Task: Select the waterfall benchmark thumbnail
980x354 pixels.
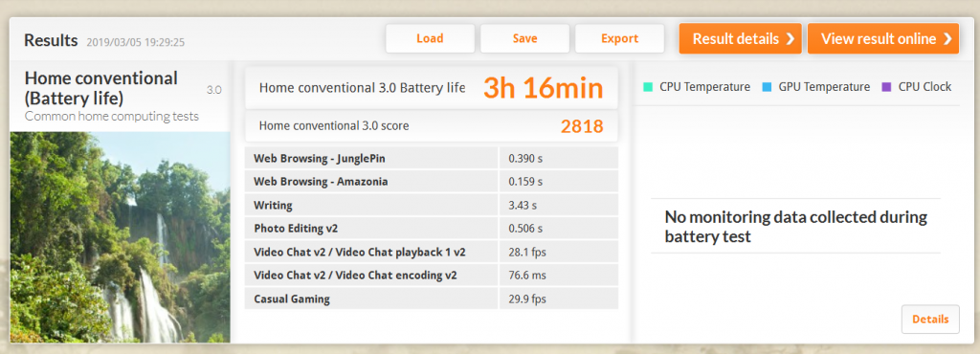Action: 120,236
